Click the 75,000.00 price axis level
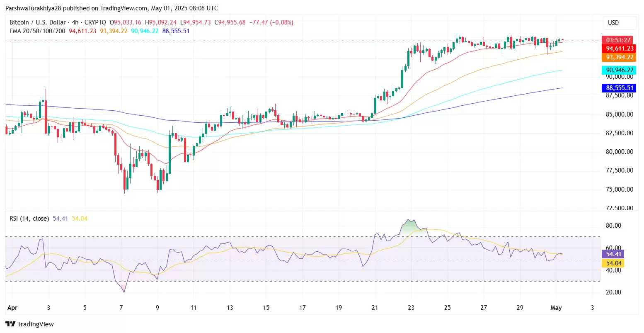 (x=619, y=190)
